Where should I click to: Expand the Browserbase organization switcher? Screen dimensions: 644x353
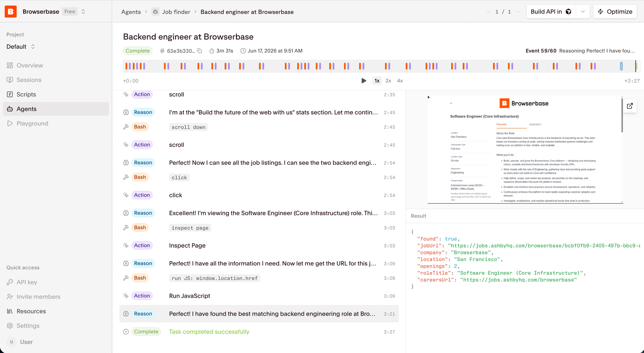pos(83,12)
